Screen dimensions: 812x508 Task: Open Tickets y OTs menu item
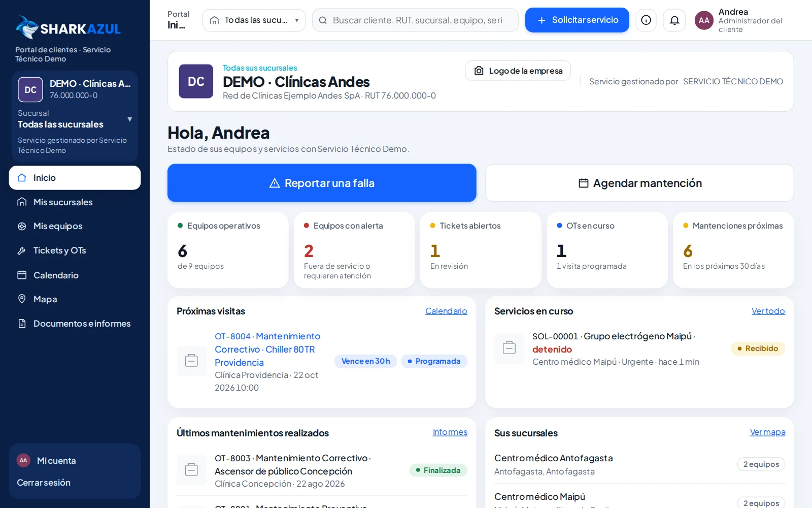click(75, 250)
